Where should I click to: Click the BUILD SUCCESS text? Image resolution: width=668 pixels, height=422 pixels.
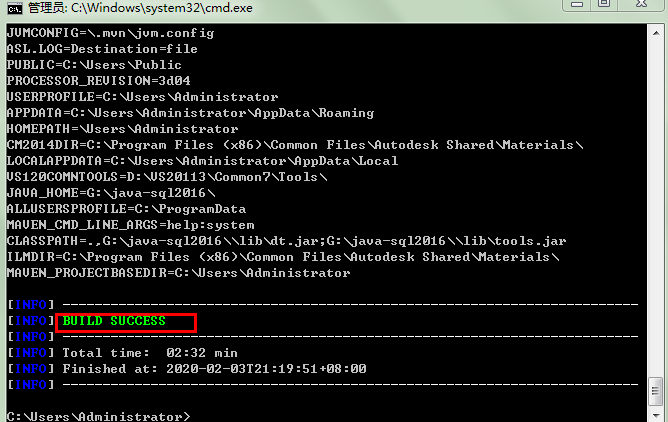114,321
